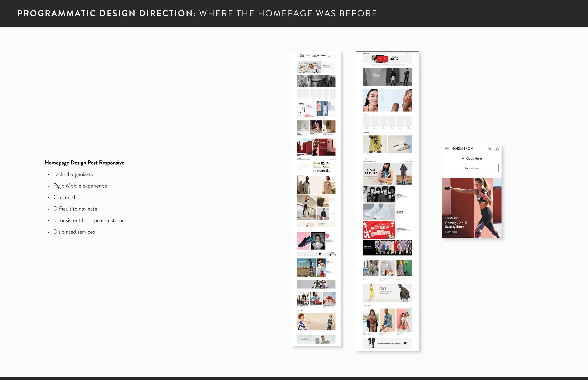Click the Learn More link under Sweaty Betty

451,232
